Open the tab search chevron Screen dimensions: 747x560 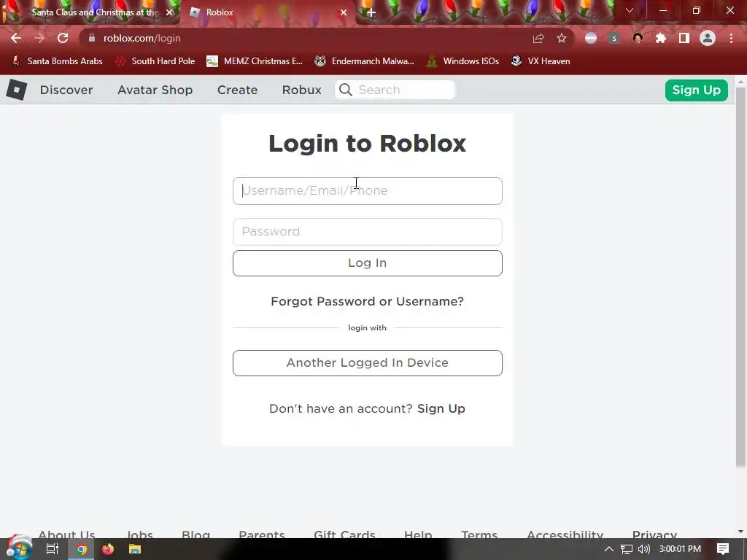pyautogui.click(x=630, y=10)
